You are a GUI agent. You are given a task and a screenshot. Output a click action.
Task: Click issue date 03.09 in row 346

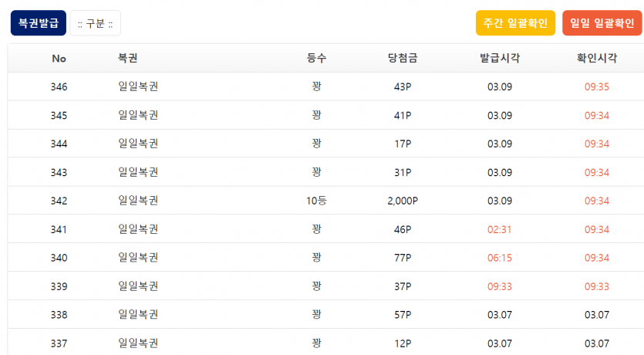[x=500, y=86]
